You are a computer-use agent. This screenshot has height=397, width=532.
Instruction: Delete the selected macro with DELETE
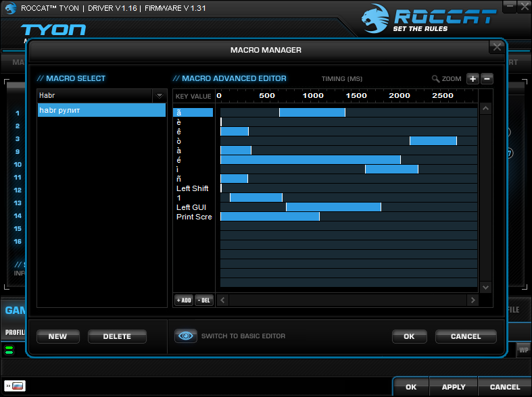click(117, 336)
